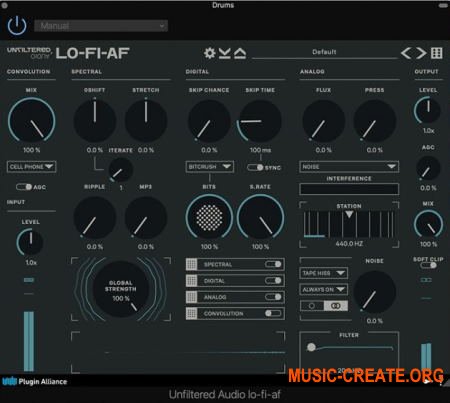
Task: Click the Flux knob
Action: [324, 120]
